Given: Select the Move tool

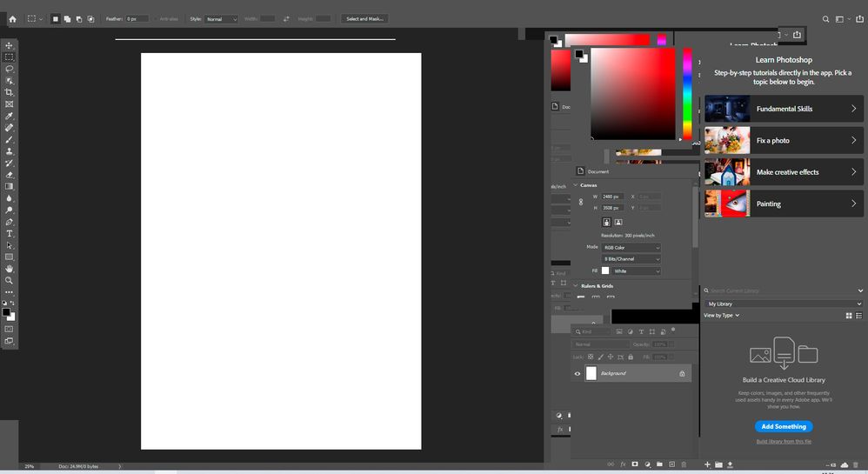Looking at the screenshot, I should click(x=9, y=45).
